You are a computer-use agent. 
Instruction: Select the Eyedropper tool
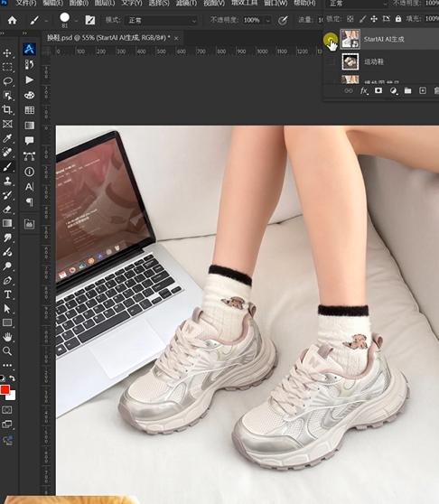[7, 138]
